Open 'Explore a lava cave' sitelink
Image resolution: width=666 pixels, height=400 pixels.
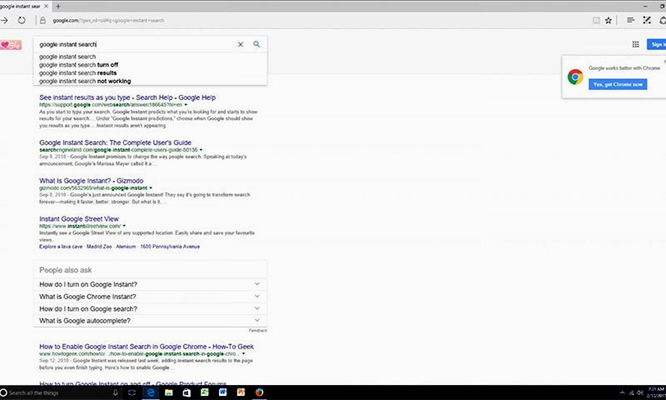[x=61, y=246]
